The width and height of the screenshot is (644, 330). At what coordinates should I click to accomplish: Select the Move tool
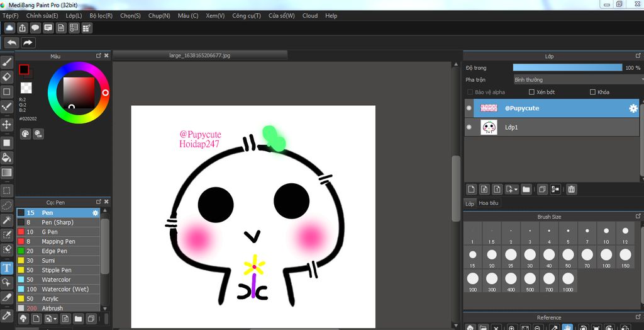tap(7, 125)
